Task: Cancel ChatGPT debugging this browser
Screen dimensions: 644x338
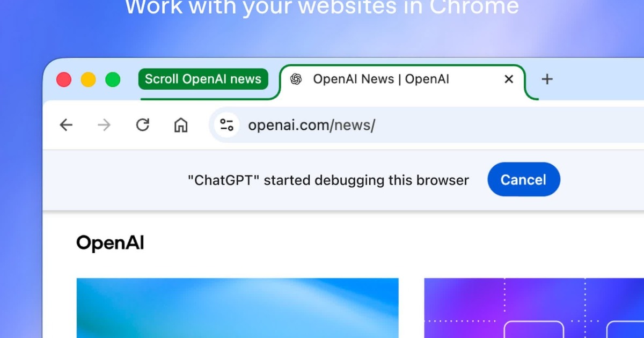Action: [x=523, y=179]
